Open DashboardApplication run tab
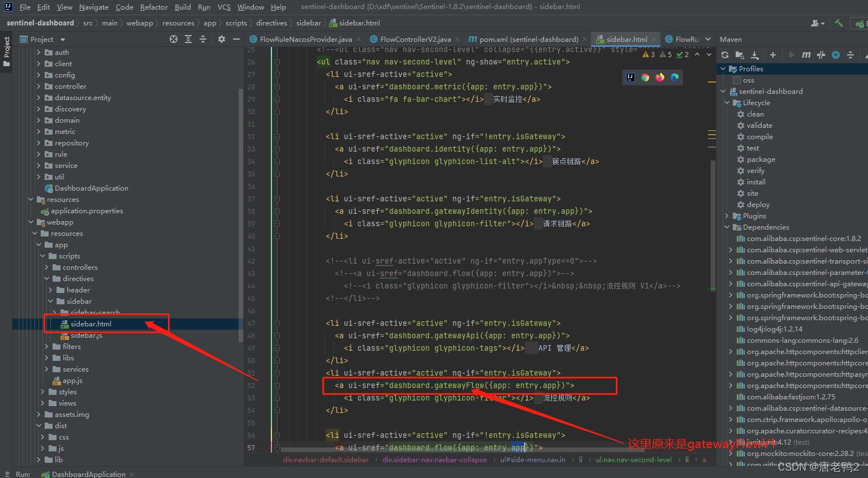868x478 pixels. pos(88,474)
